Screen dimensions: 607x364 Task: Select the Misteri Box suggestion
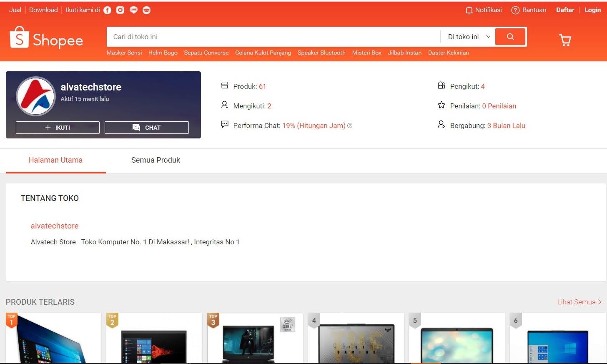(x=367, y=53)
